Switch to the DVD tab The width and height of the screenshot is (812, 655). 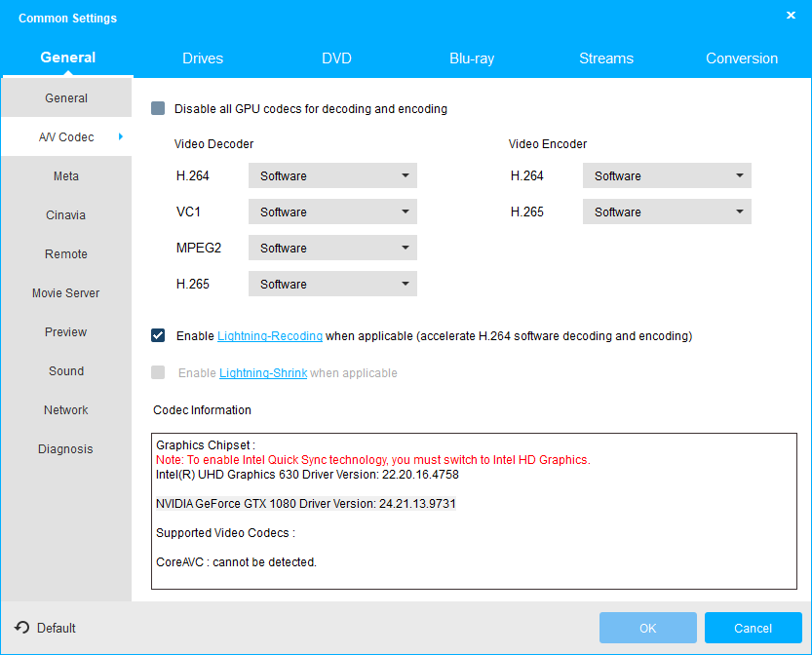click(336, 58)
